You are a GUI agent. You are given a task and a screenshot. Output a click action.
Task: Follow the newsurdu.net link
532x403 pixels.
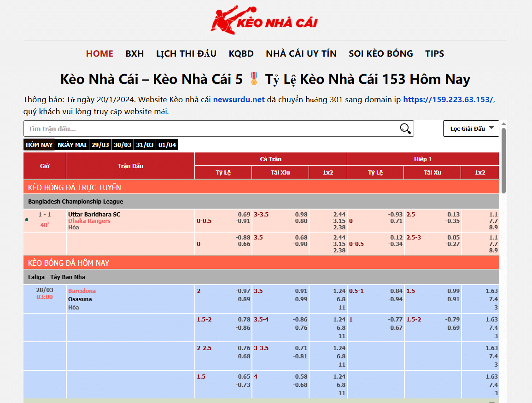coord(239,99)
